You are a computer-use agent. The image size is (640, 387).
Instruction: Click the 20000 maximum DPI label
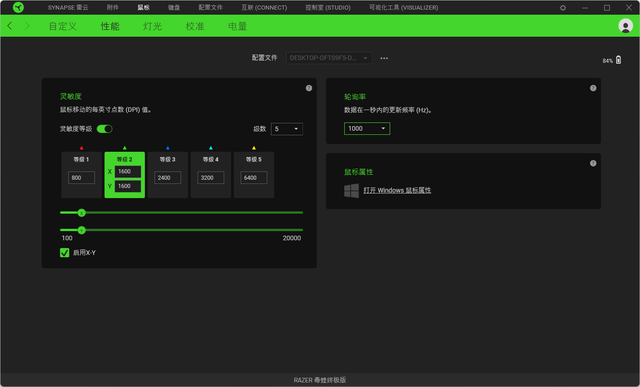tap(292, 238)
